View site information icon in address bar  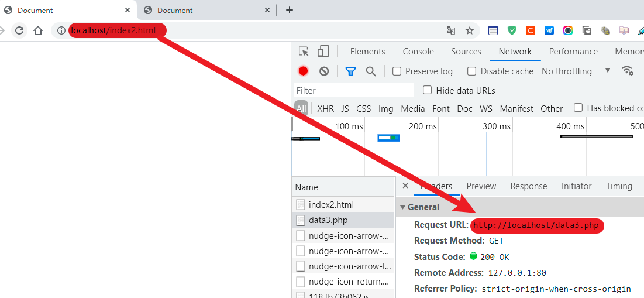click(61, 30)
